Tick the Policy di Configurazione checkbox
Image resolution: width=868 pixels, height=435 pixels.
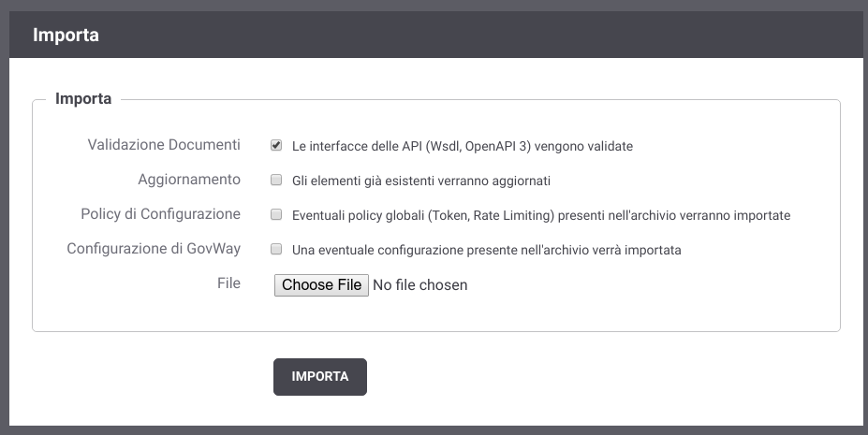point(275,214)
